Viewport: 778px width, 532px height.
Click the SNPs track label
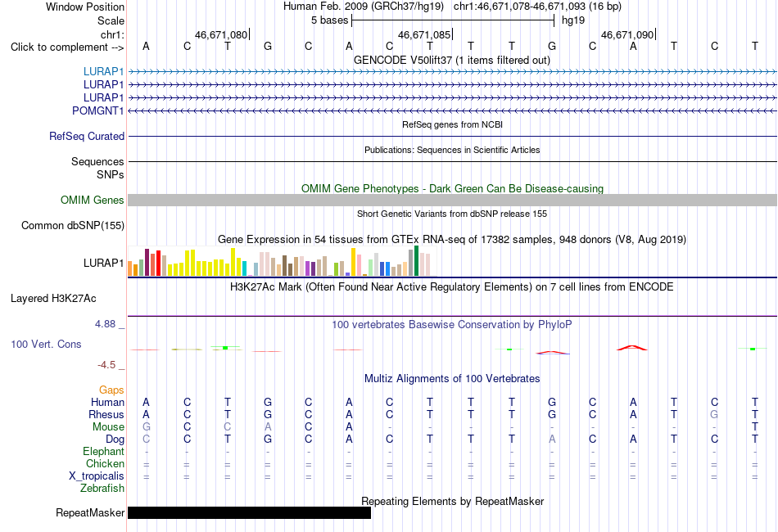111,174
